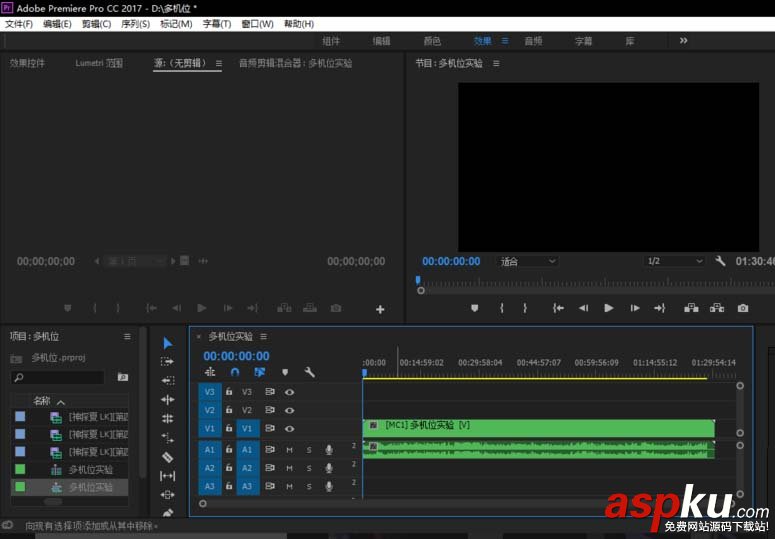775x539 pixels.
Task: Select the Track Select Forward tool
Action: (x=167, y=362)
